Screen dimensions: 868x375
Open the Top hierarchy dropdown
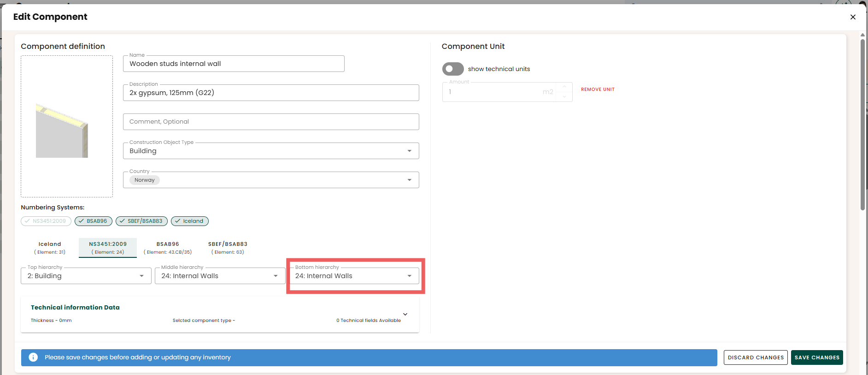coord(86,276)
